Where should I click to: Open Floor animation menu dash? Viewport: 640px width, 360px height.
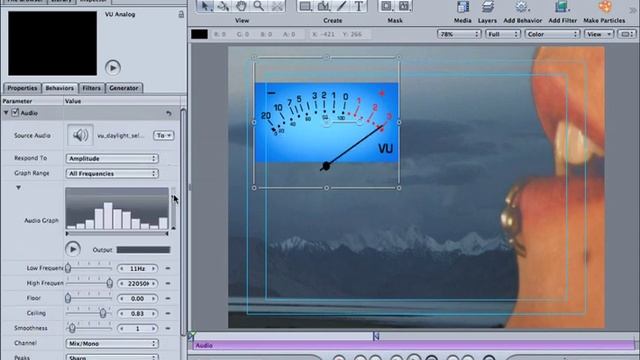[x=168, y=298]
